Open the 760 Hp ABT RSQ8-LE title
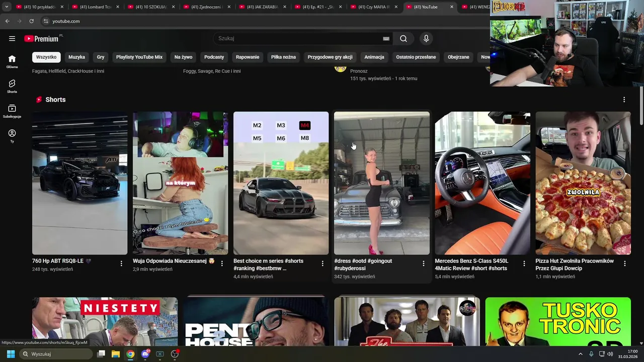This screenshot has height=362, width=644. [62, 261]
